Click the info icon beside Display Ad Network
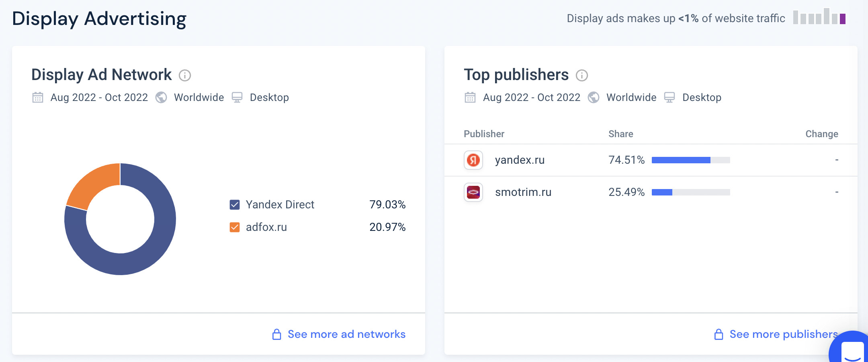The height and width of the screenshot is (362, 868). (x=185, y=75)
